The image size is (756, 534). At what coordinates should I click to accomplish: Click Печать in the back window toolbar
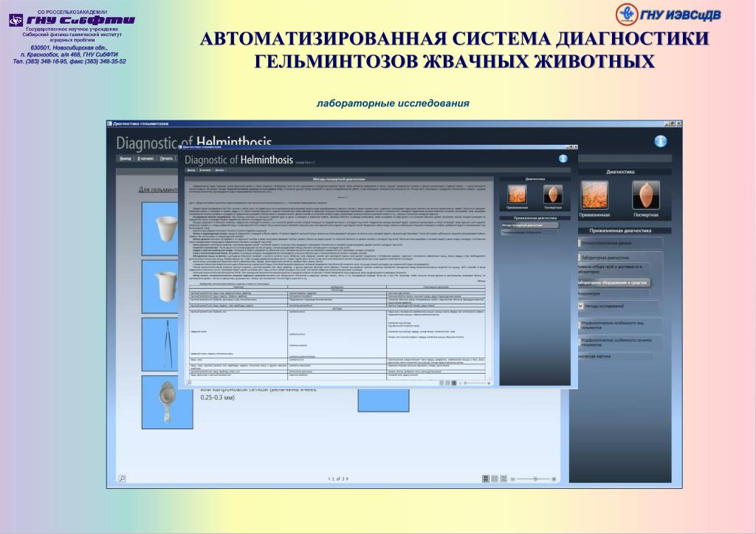click(x=166, y=158)
